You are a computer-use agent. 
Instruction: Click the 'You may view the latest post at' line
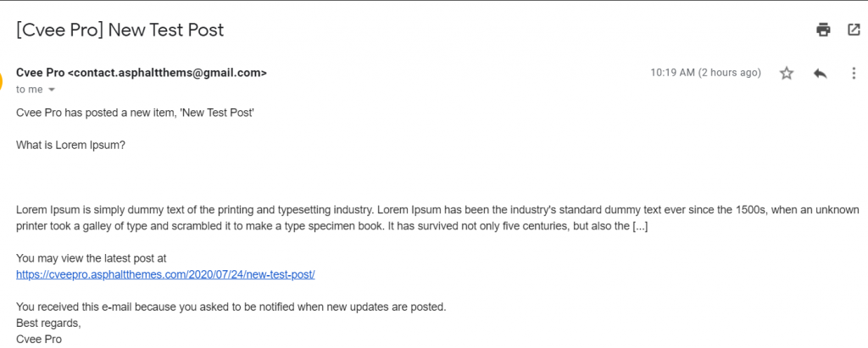coord(92,258)
